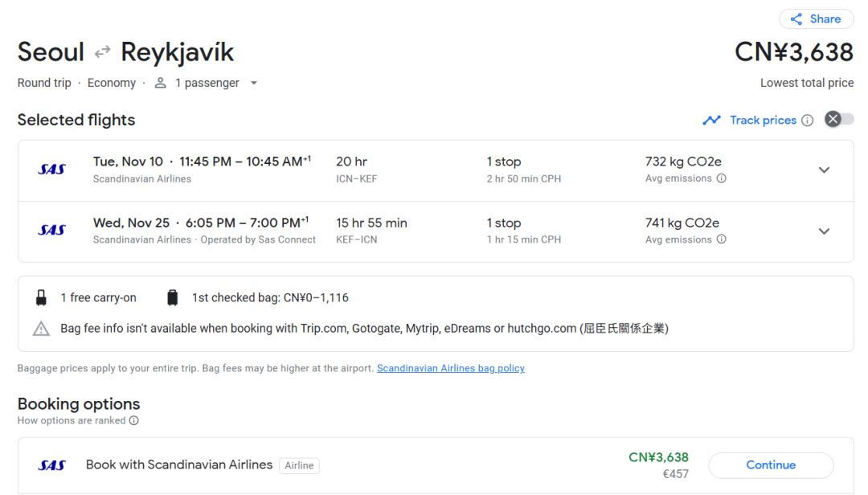Select the 1 passenger text
The image size is (868, 495).
click(x=207, y=83)
